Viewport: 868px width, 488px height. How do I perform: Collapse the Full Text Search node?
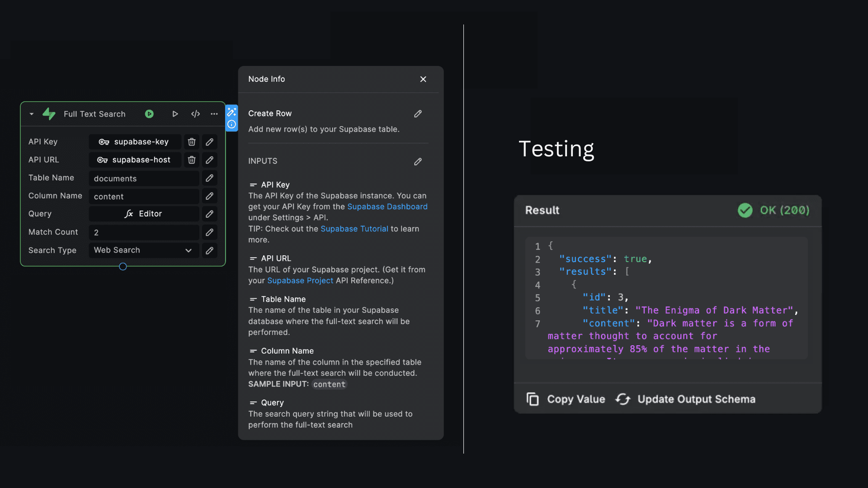click(32, 114)
